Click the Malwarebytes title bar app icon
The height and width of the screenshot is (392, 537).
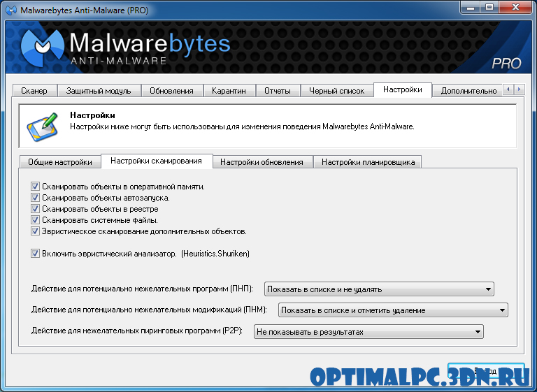11,10
